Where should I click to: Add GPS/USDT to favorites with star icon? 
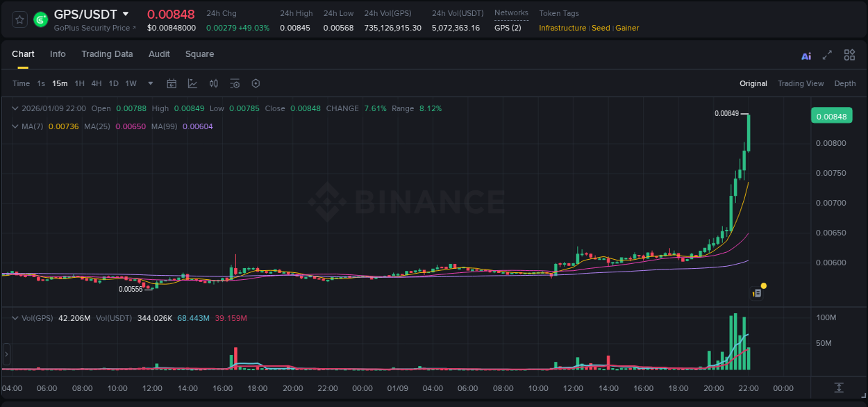pos(19,19)
